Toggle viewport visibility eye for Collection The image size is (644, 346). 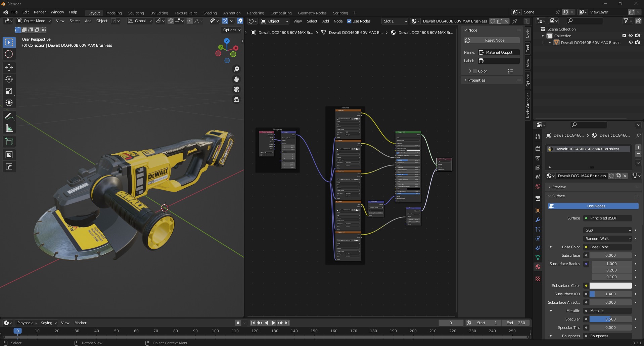point(631,36)
